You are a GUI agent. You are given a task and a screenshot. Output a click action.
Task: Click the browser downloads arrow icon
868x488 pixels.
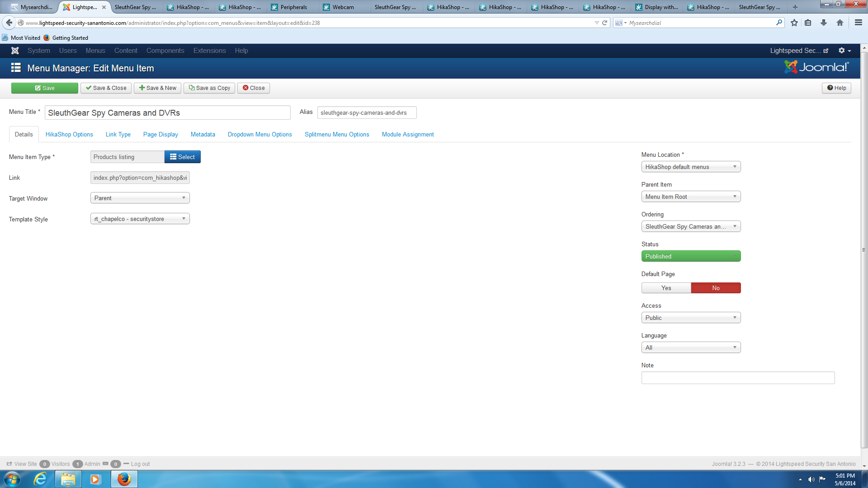click(823, 23)
